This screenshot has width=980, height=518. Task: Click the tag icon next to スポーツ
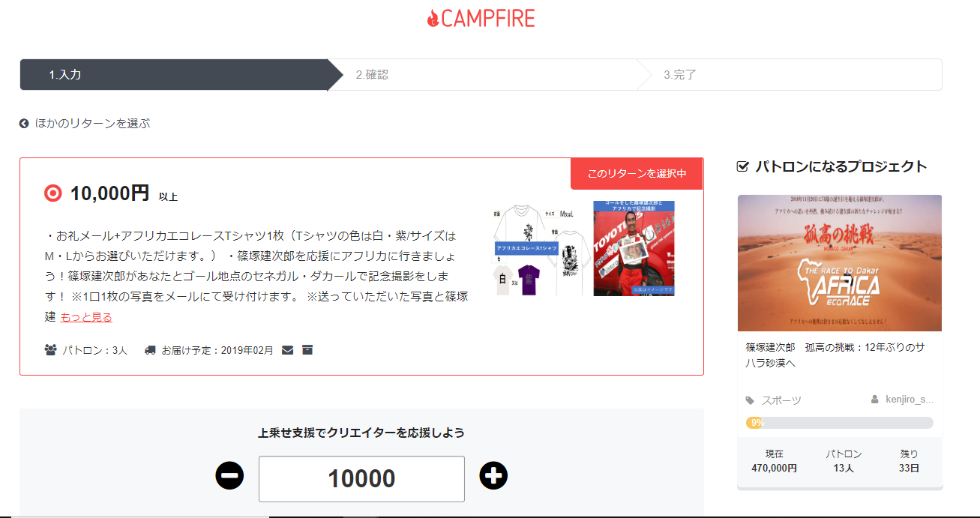pos(751,400)
